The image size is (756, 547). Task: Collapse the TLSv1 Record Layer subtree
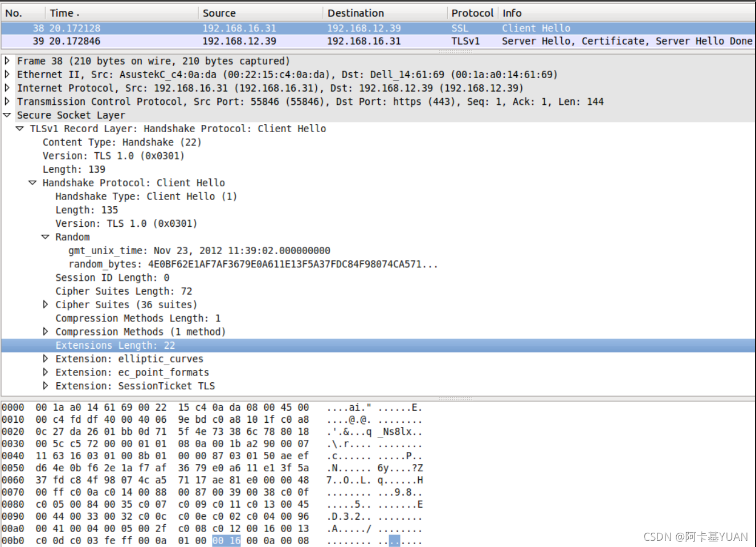[x=19, y=128]
